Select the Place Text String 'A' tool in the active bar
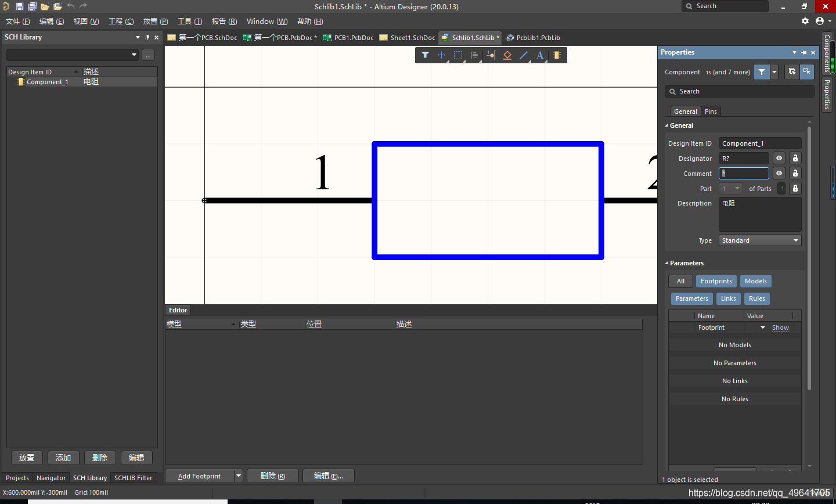Image resolution: width=836 pixels, height=504 pixels. (x=540, y=55)
